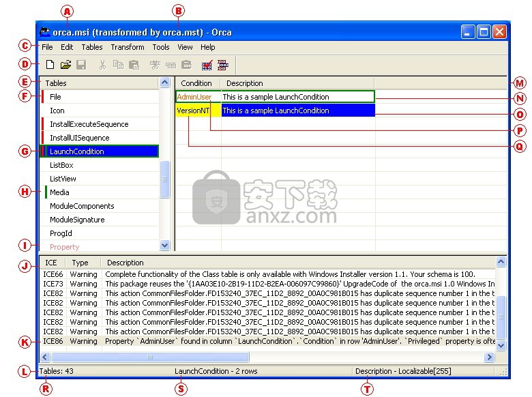Select the Media table

100,192
